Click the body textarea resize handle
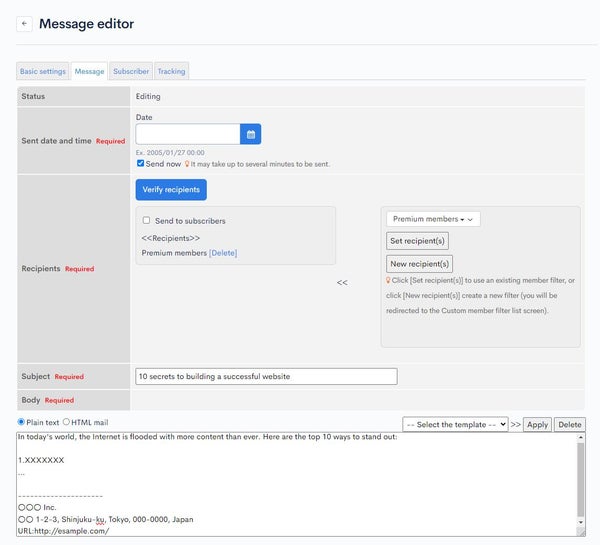 581,532
